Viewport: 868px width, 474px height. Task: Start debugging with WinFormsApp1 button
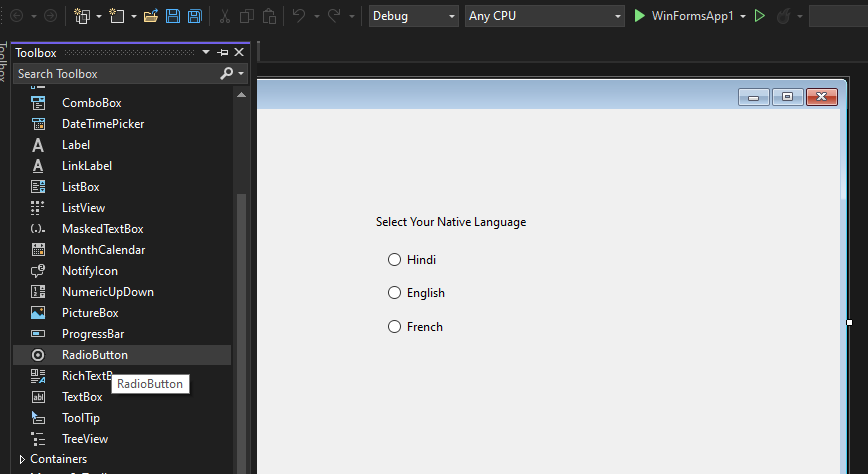click(686, 17)
